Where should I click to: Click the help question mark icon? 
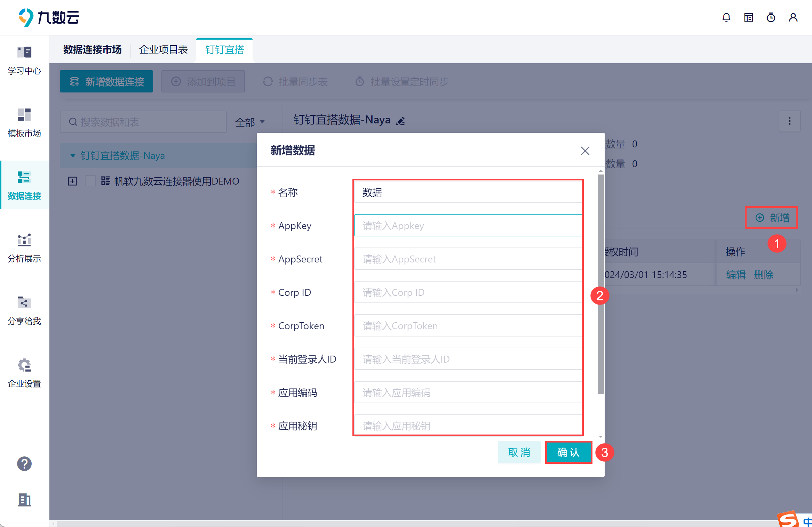(x=24, y=464)
